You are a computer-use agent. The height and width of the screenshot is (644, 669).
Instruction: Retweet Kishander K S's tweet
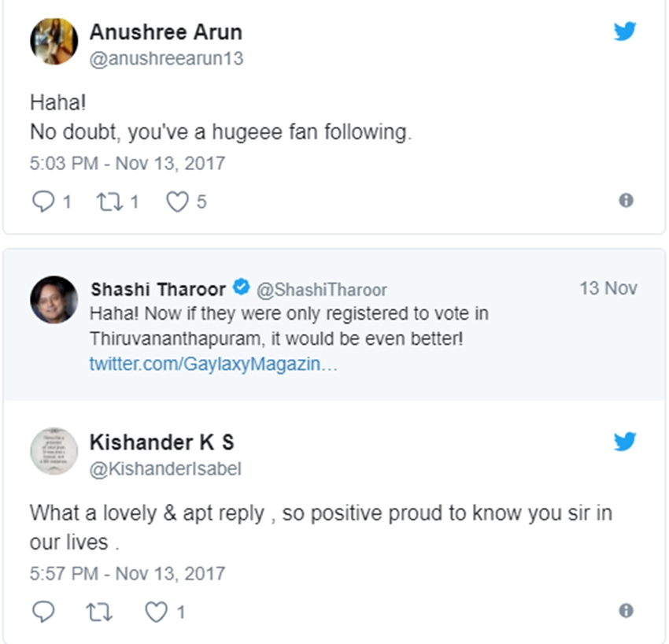tap(98, 612)
